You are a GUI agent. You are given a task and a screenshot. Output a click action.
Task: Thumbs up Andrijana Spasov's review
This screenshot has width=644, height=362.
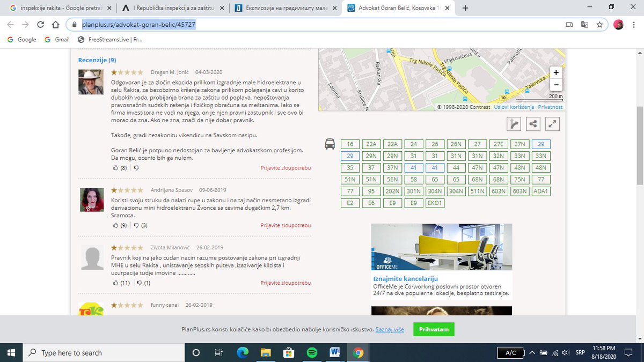(x=115, y=225)
